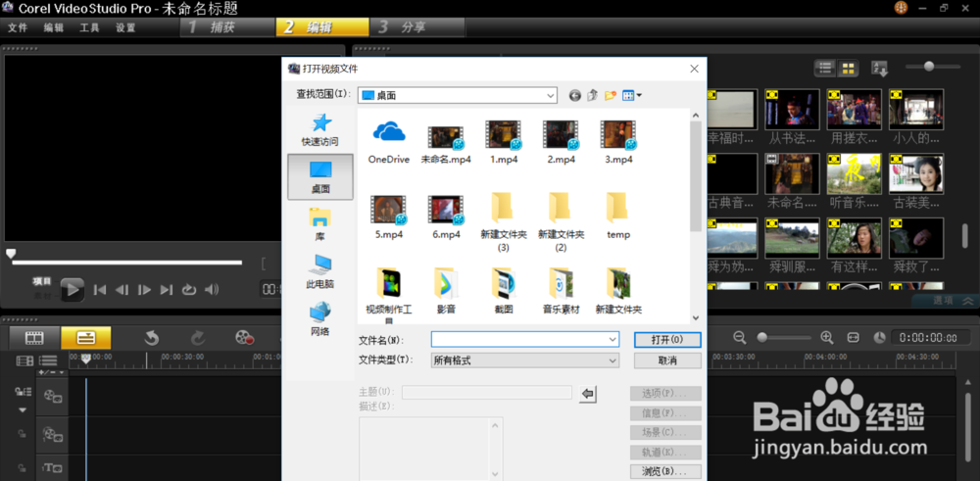Select the 5.mp4 video file
Screen dimensions: 980x481
(389, 217)
